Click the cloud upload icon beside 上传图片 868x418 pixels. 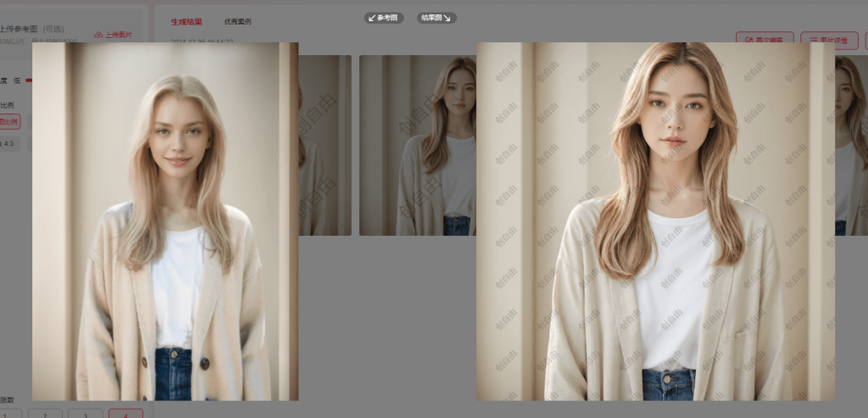[98, 36]
